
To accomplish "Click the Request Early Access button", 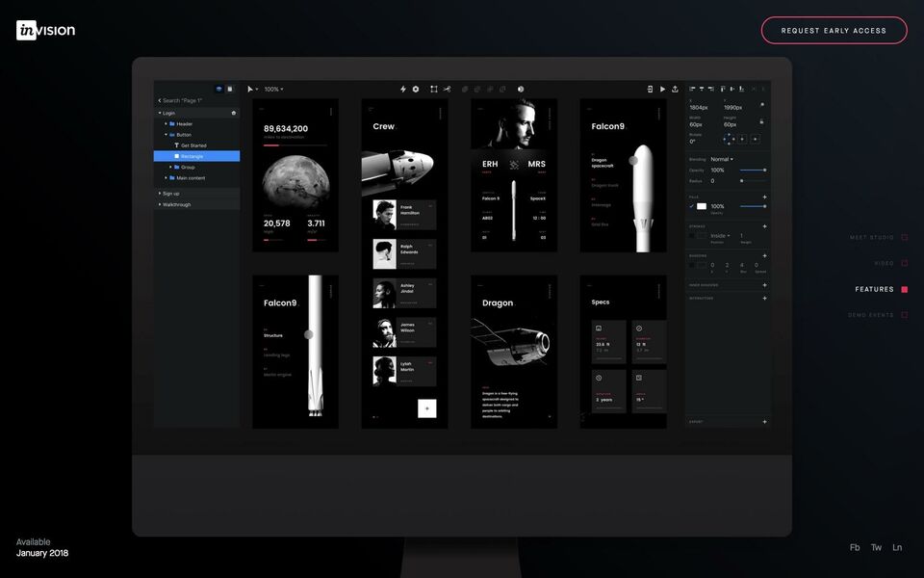I will [x=834, y=30].
